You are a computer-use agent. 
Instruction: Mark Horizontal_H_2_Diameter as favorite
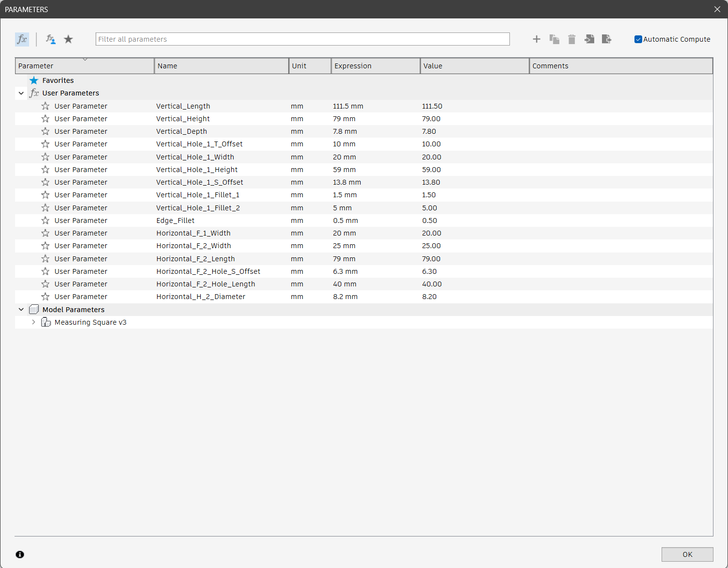click(x=46, y=297)
